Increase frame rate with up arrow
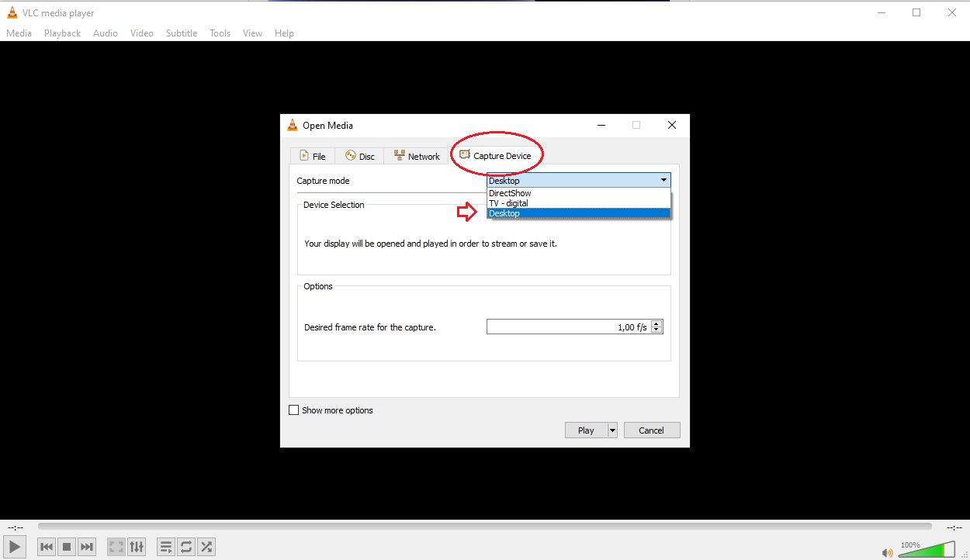The width and height of the screenshot is (970, 560). (656, 323)
